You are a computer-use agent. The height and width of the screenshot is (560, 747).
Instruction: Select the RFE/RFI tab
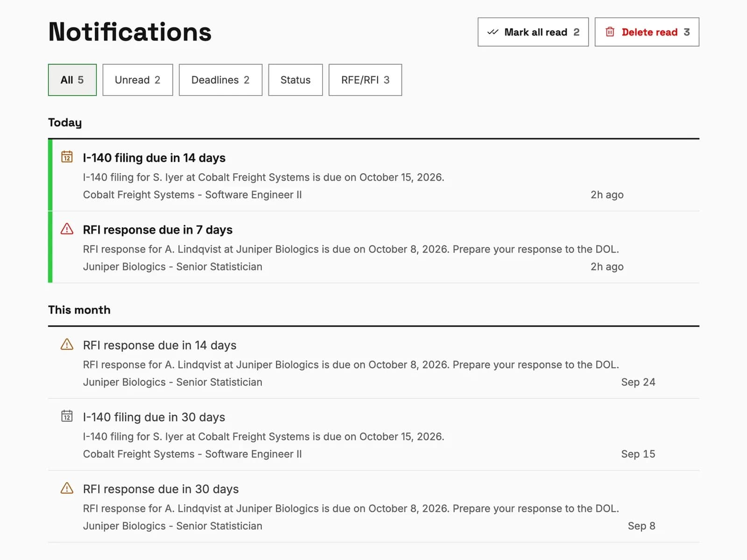pos(365,80)
